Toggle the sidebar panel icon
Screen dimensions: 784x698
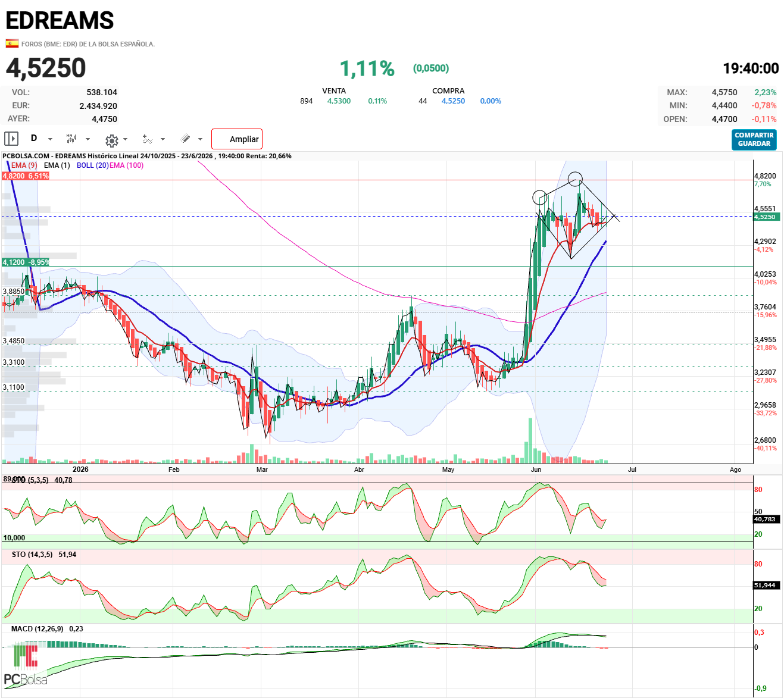[11, 139]
